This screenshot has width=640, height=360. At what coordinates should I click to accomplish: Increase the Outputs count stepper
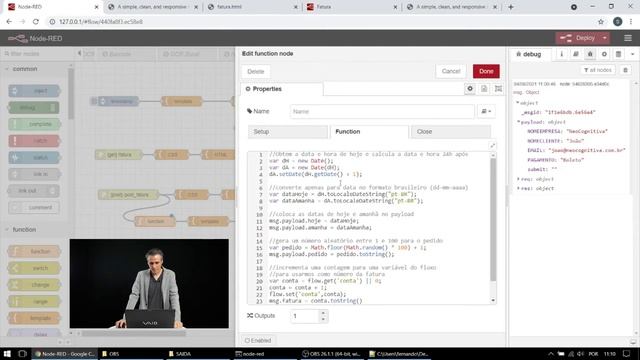(323, 313)
